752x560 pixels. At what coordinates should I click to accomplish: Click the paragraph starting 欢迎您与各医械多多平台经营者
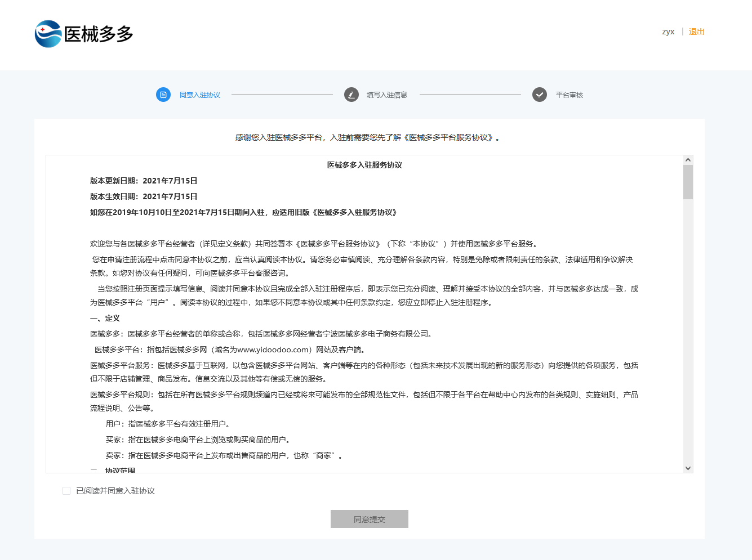[x=315, y=244]
